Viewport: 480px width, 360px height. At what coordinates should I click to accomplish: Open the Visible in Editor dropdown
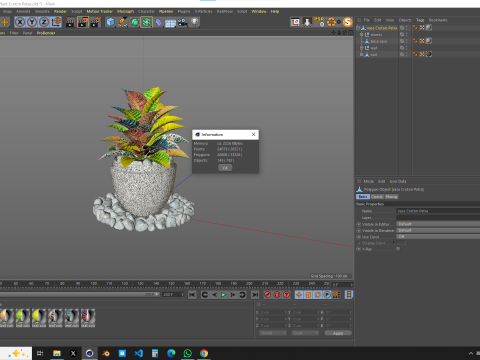click(438, 224)
